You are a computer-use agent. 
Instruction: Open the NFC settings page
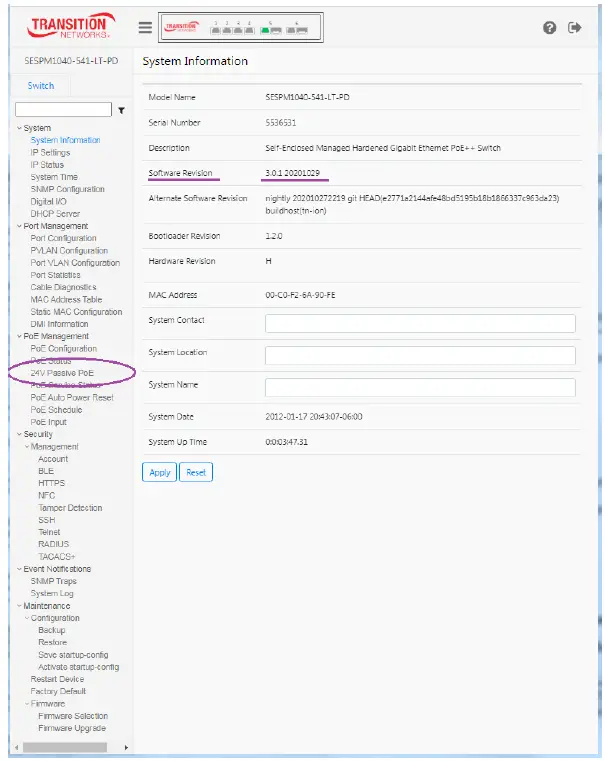point(47,496)
